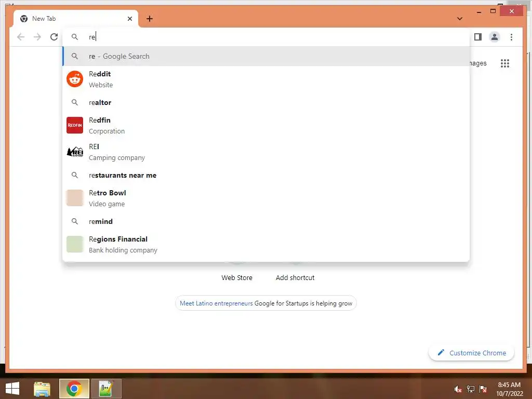Click the omnibox search magnifier icon
The width and height of the screenshot is (532, 399).
coord(75,37)
